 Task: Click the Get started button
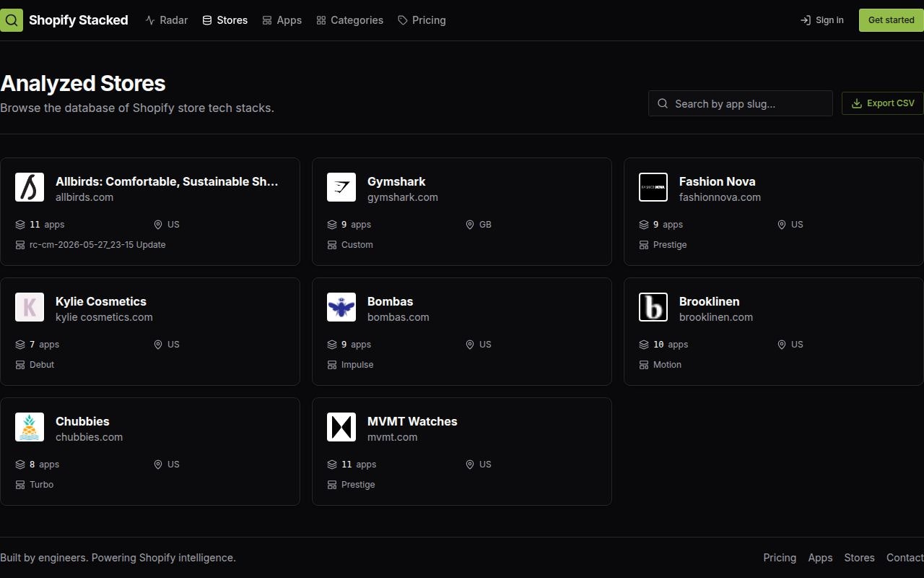click(x=891, y=20)
